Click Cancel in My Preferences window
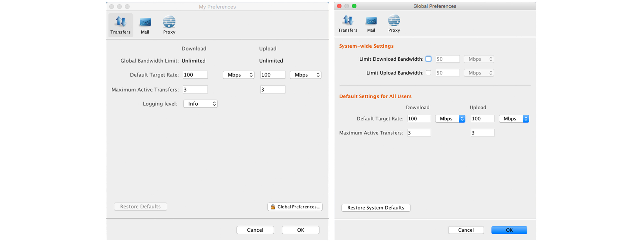The width and height of the screenshot is (644, 243). (x=255, y=230)
